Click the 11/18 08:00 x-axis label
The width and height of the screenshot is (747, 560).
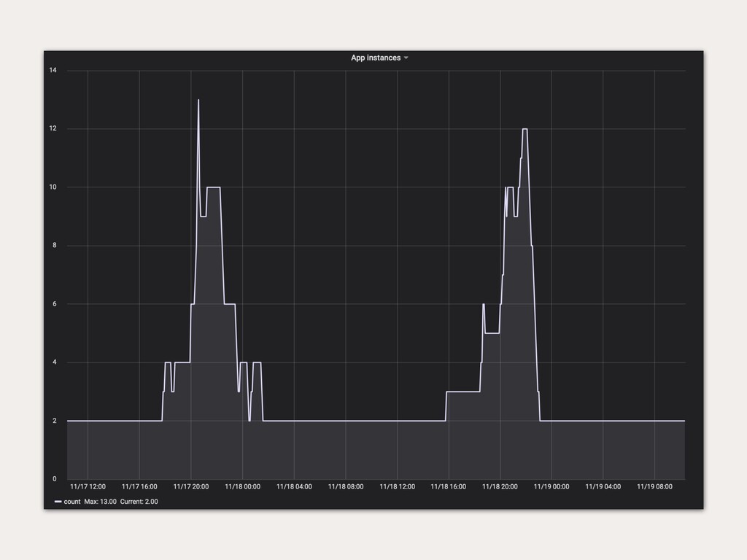(x=345, y=486)
